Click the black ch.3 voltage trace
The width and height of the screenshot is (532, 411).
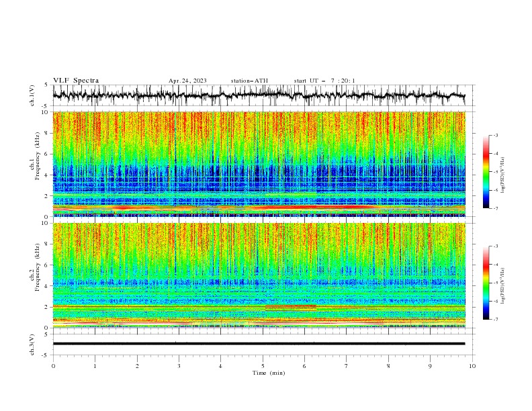(x=259, y=344)
